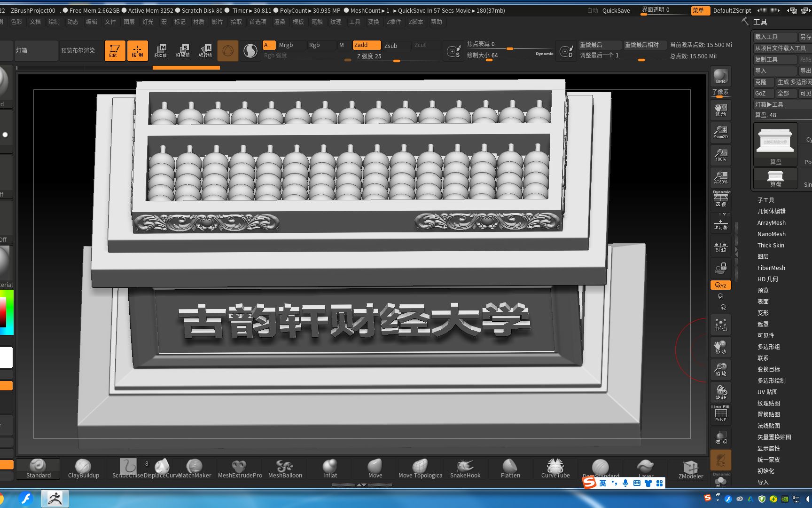Select the 移动轴 move gizmo icon
This screenshot has width=812, height=508.
[160, 51]
